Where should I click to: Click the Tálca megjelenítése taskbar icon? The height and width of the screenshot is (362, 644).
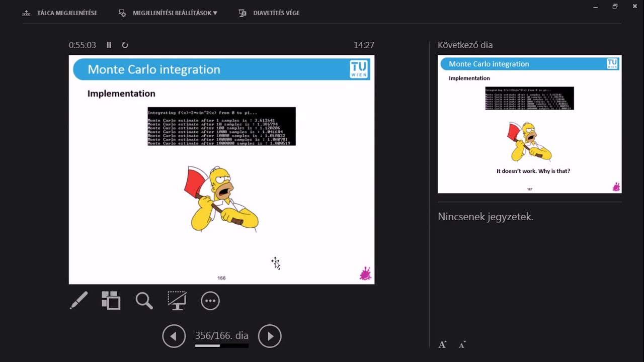click(27, 13)
